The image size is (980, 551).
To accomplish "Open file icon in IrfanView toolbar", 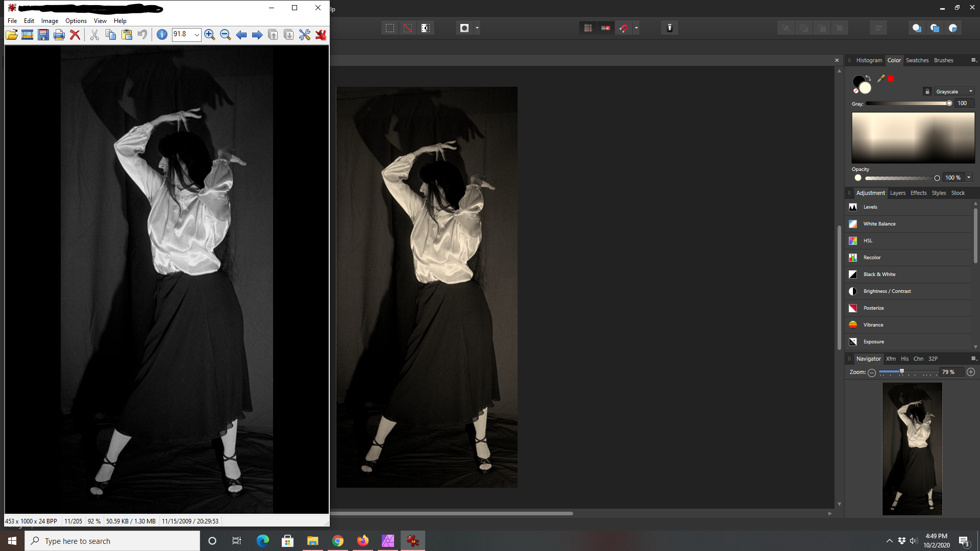I will pyautogui.click(x=11, y=35).
